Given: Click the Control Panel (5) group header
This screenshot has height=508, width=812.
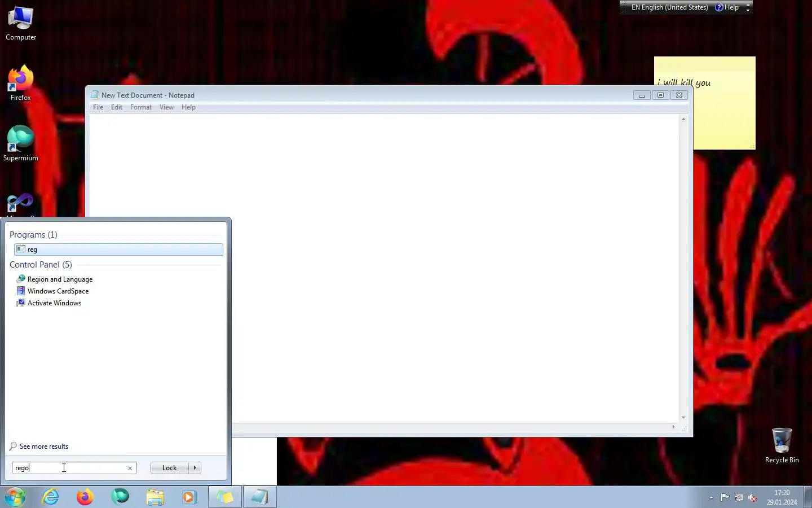Looking at the screenshot, I should click(41, 265).
